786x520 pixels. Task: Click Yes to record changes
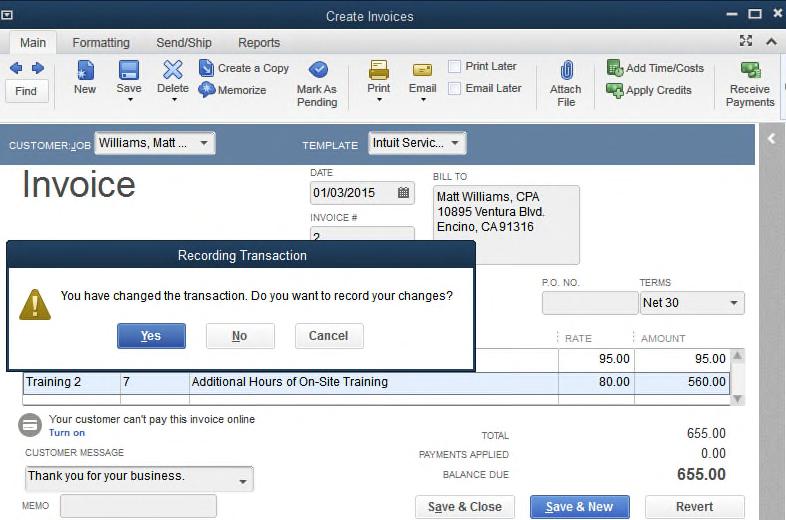click(151, 335)
